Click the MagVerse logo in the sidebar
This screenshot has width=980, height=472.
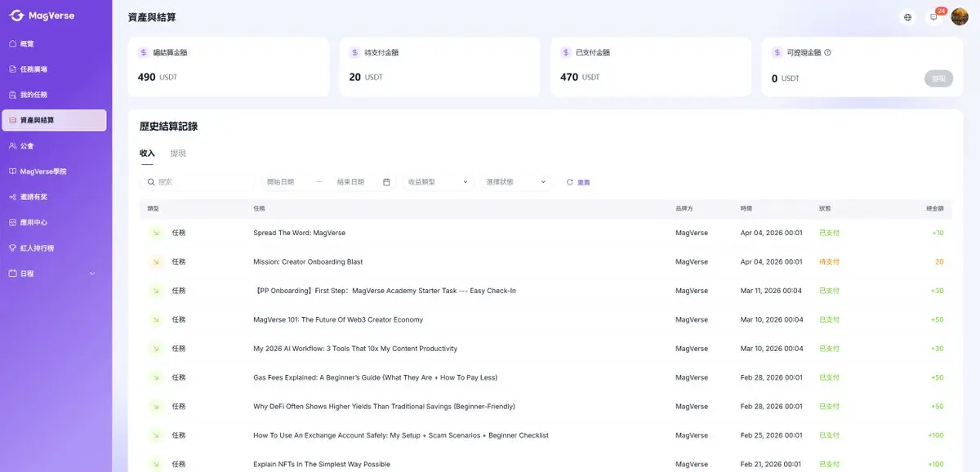(42, 16)
